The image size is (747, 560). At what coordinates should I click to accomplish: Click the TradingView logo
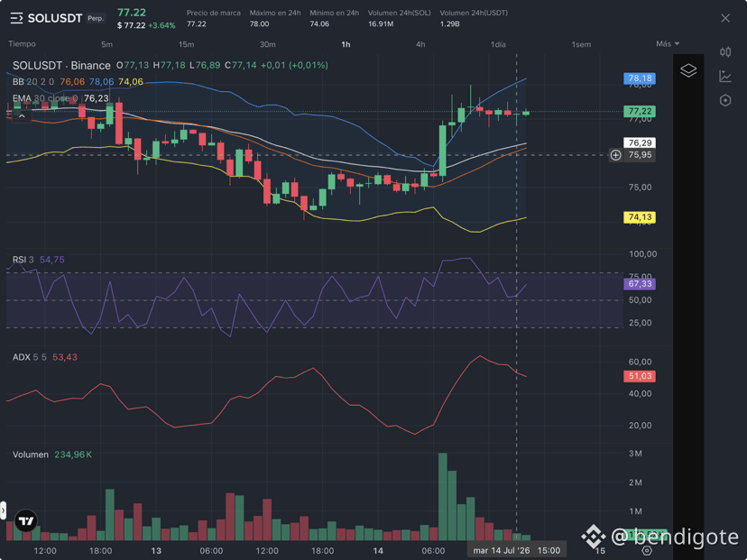click(x=26, y=521)
